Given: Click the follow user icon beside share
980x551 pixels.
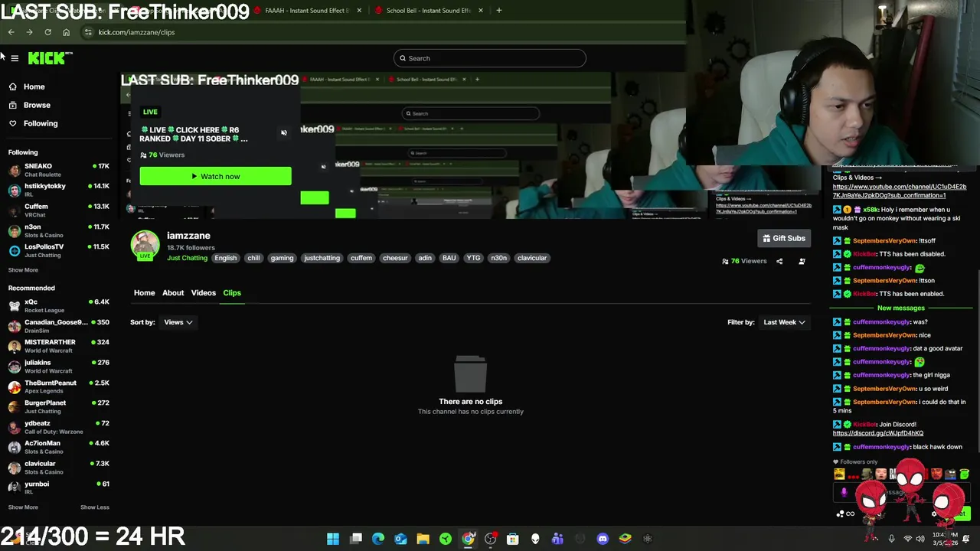Looking at the screenshot, I should [802, 261].
